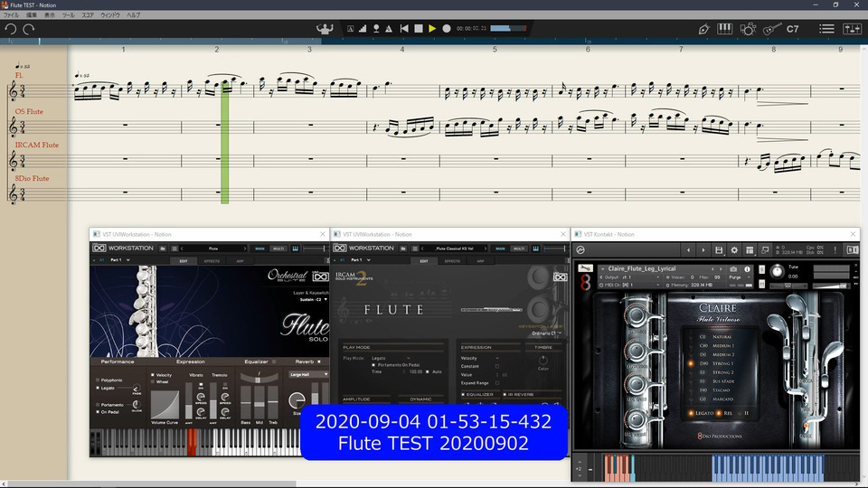Enable the Polyphonic checkbox
The height and width of the screenshot is (488, 868).
98,380
